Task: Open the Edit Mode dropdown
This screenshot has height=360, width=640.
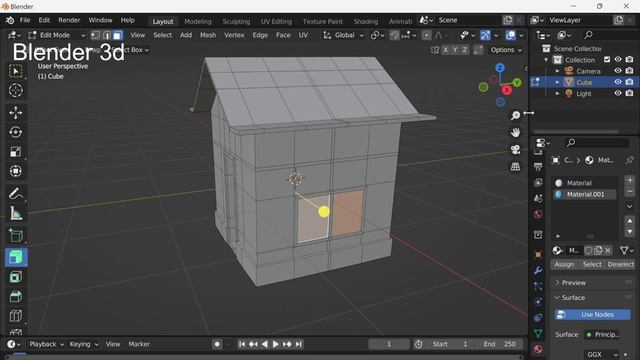Action: coord(57,35)
